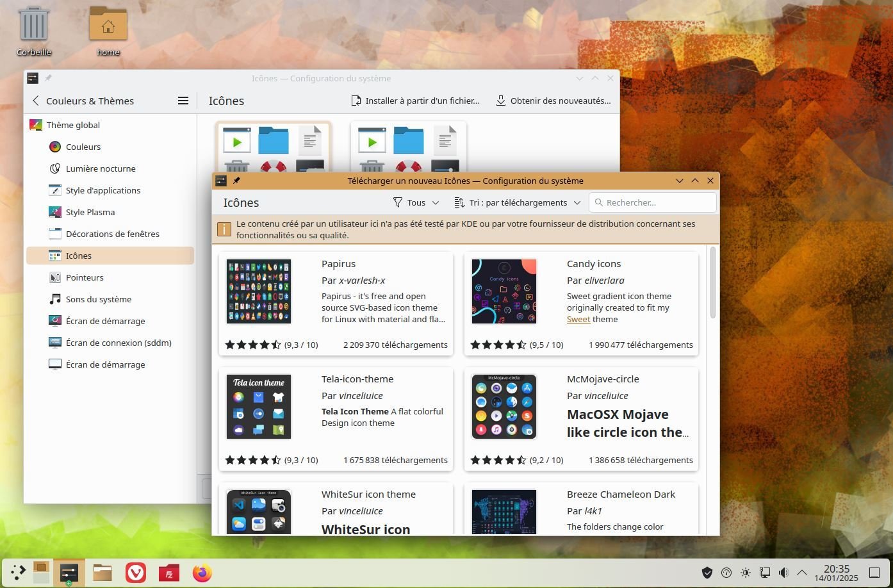
Task: Open Tri : par téléchargements sort dropdown
Action: (x=517, y=202)
